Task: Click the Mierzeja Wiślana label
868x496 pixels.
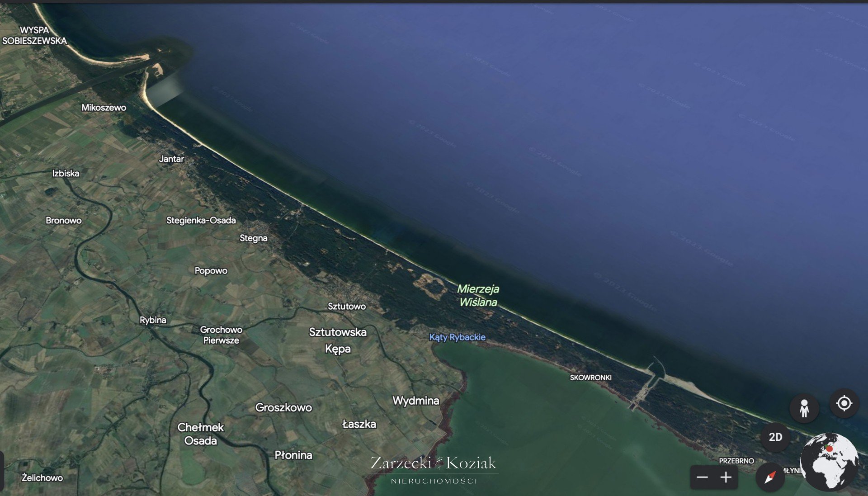Action: tap(478, 295)
